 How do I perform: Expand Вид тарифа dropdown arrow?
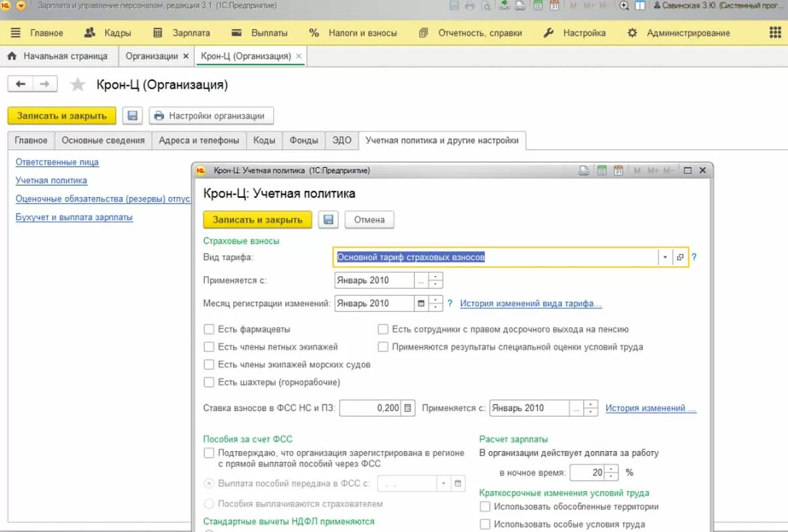(x=665, y=257)
